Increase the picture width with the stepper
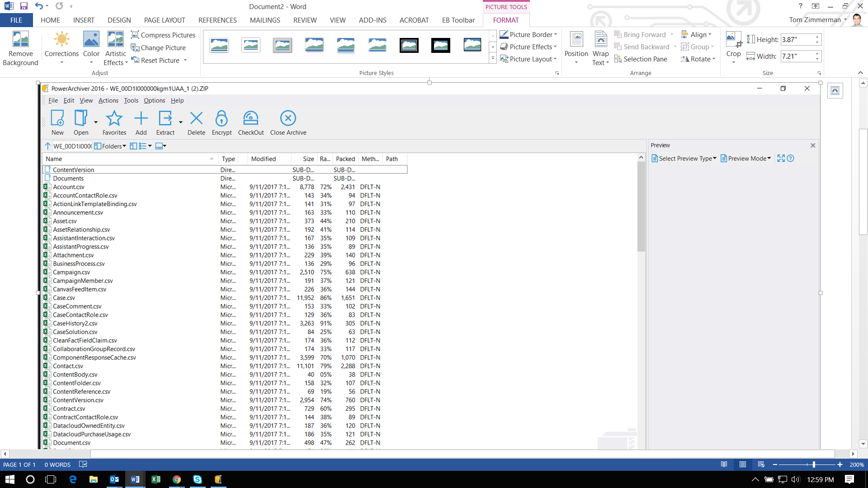Image resolution: width=868 pixels, height=488 pixels. (x=817, y=53)
